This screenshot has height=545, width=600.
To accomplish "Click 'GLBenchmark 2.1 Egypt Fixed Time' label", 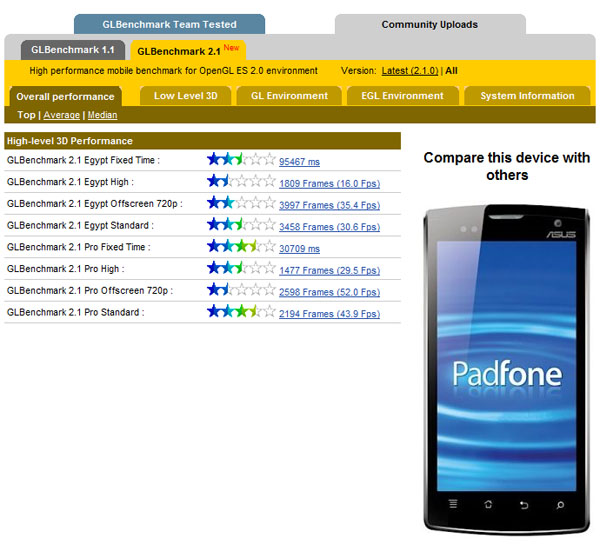I will pos(83,160).
